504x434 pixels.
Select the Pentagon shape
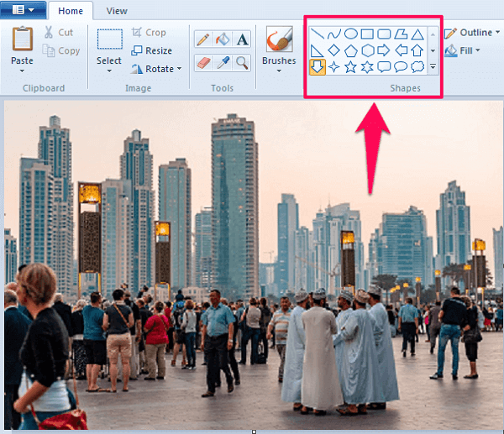pos(350,50)
